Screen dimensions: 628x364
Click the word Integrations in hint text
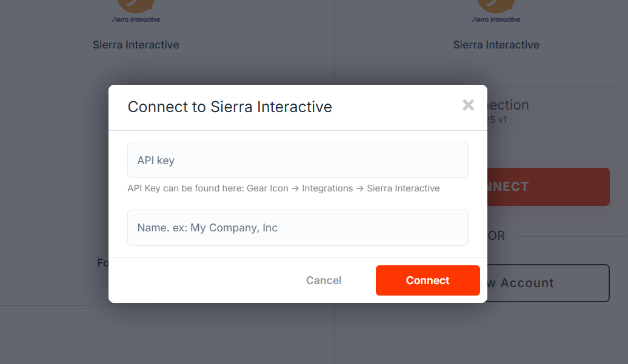click(x=327, y=188)
